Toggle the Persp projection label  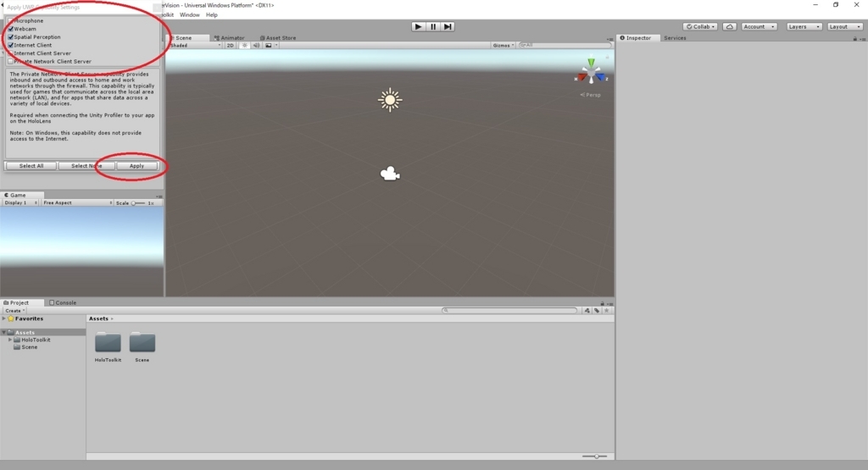[591, 95]
